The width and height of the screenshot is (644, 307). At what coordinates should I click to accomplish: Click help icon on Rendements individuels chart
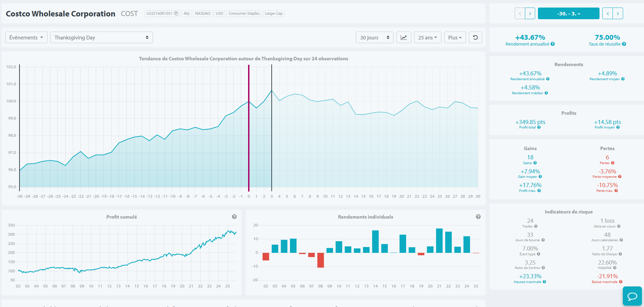coord(478,217)
